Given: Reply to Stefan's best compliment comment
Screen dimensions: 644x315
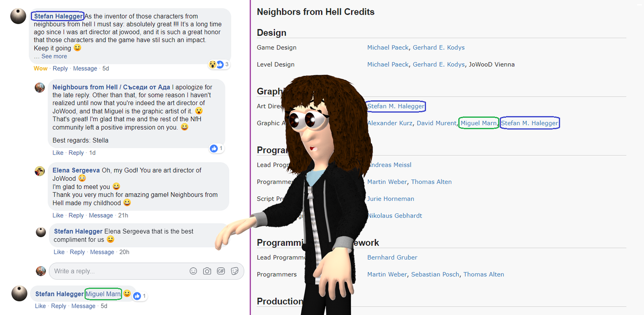Looking at the screenshot, I should click(77, 252).
